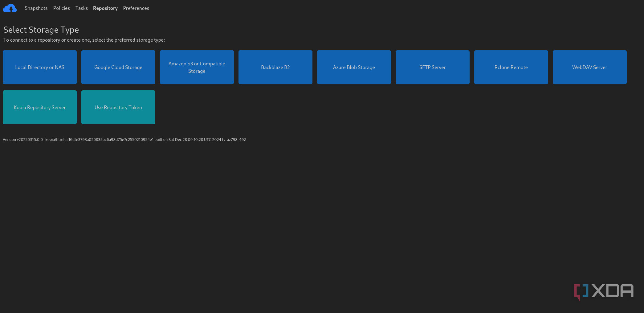Viewport: 644px width, 313px height.
Task: Connect using Rclone Remote
Action: (x=511, y=67)
